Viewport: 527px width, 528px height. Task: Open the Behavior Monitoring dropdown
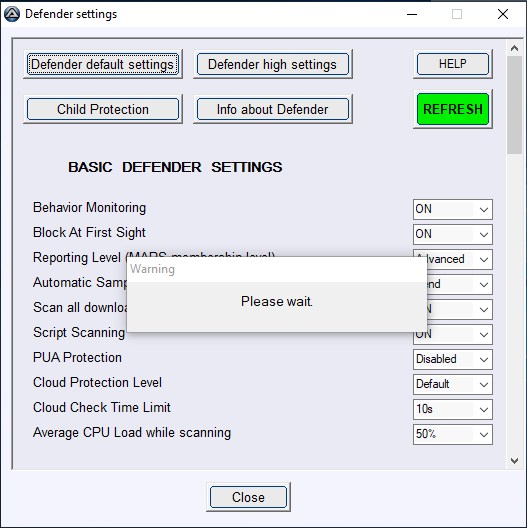(x=453, y=209)
